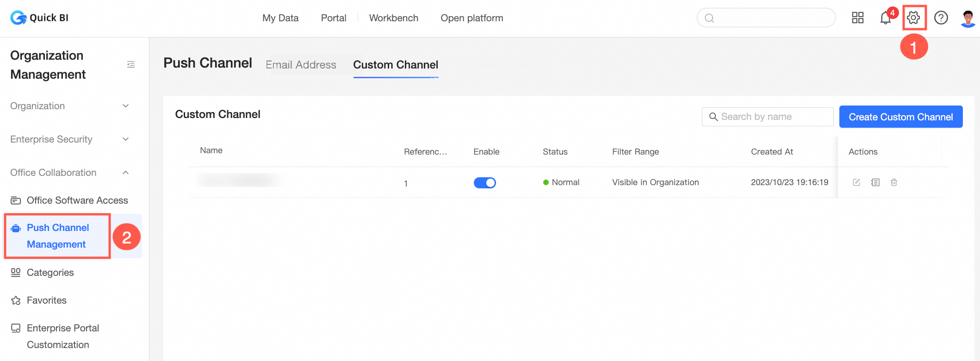Viewport: 980px width, 361px height.
Task: Collapse the Organization Management sidebar
Action: point(131,64)
